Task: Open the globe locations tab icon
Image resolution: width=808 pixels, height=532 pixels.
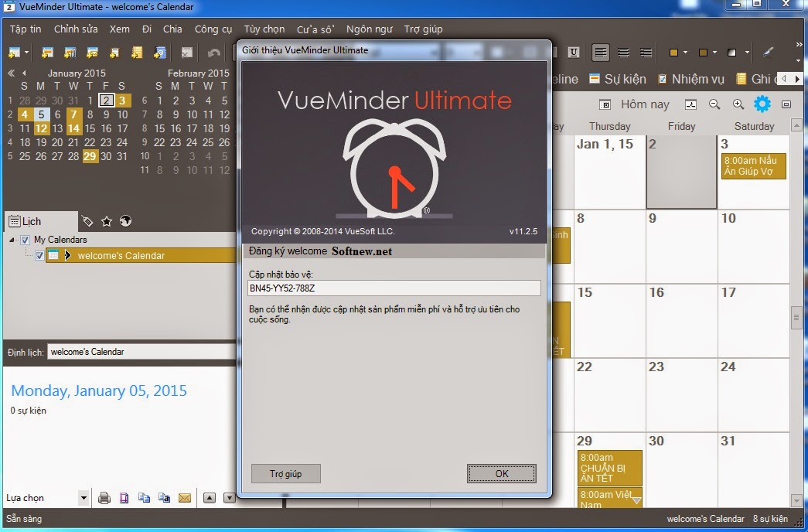Action: click(x=126, y=221)
